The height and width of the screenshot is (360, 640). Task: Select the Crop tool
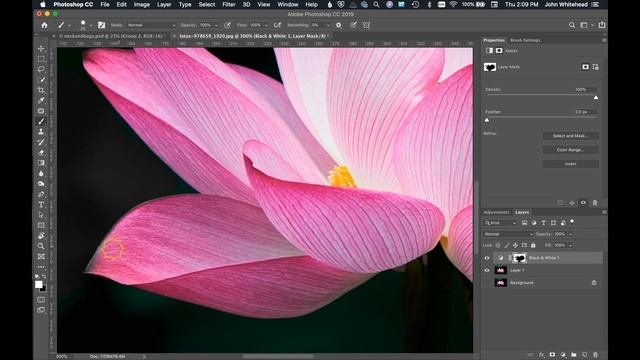pyautogui.click(x=41, y=90)
